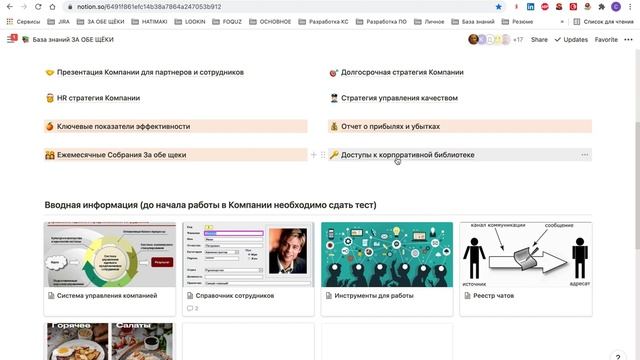Open the База знаний bookmarks folder
640x360 pixels.
(x=473, y=22)
